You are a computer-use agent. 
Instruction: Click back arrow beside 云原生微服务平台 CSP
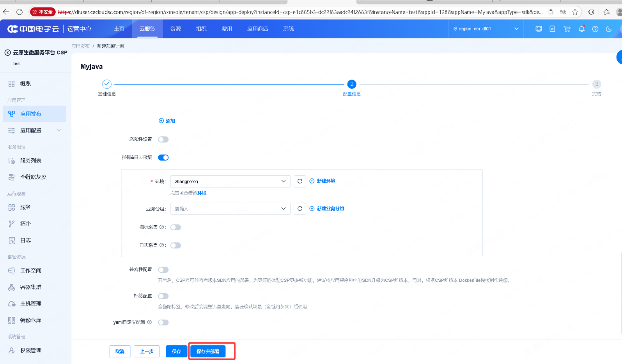tap(7, 53)
